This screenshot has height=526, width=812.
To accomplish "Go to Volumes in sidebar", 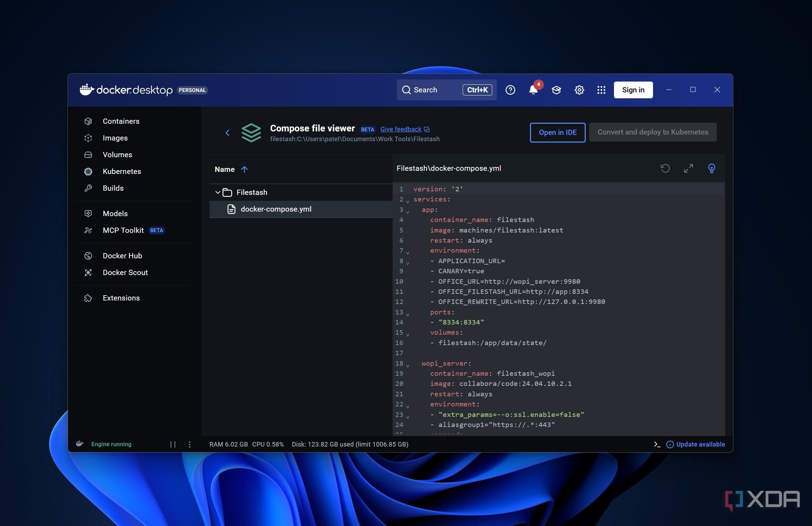I will click(x=117, y=155).
